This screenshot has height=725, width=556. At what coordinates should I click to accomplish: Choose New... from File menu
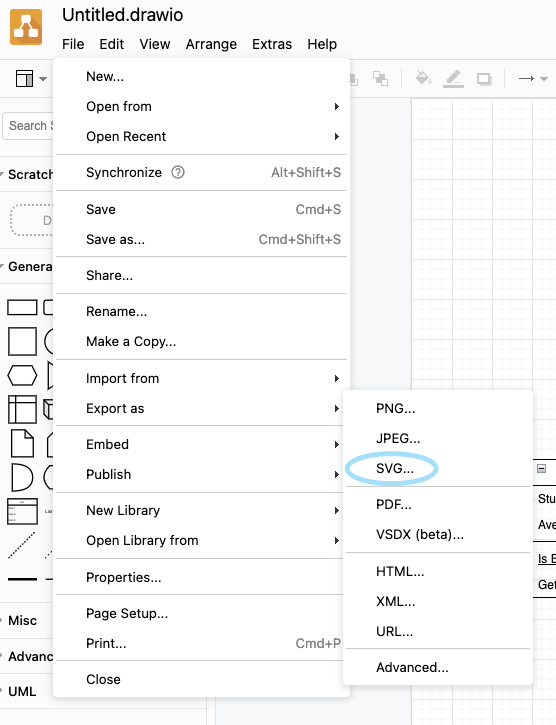[201, 76]
